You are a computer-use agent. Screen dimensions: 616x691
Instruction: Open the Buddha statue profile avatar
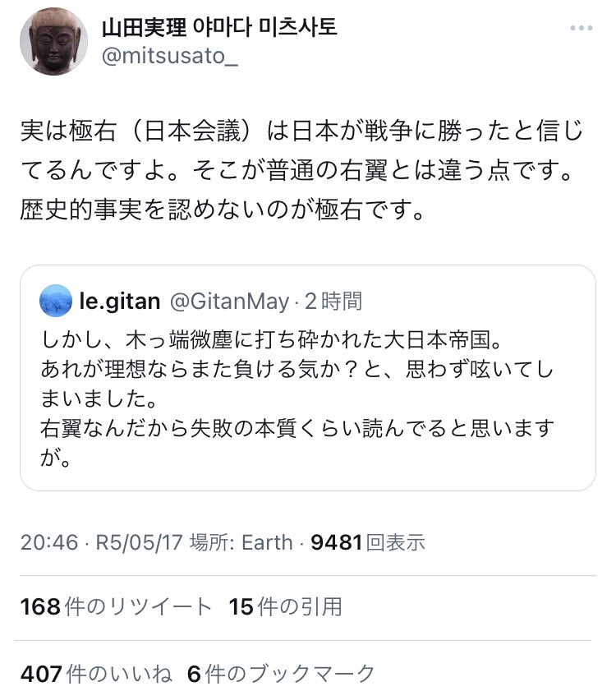point(53,42)
